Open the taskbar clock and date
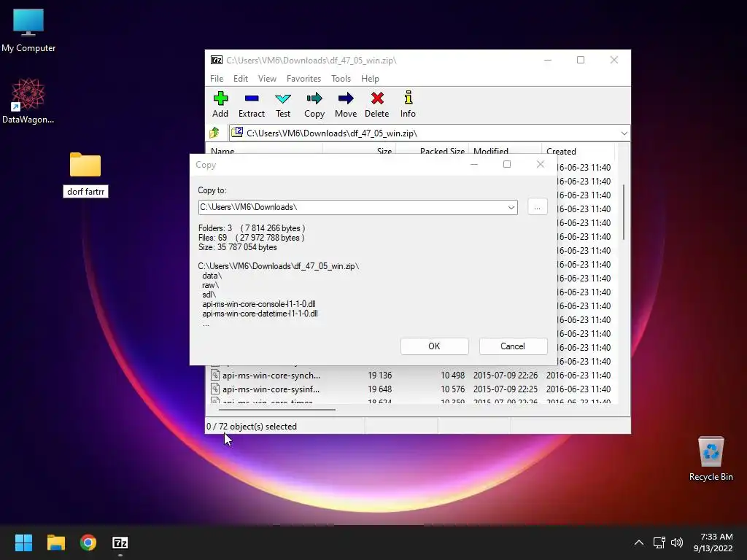Viewport: 747px width, 560px height. pos(713,542)
